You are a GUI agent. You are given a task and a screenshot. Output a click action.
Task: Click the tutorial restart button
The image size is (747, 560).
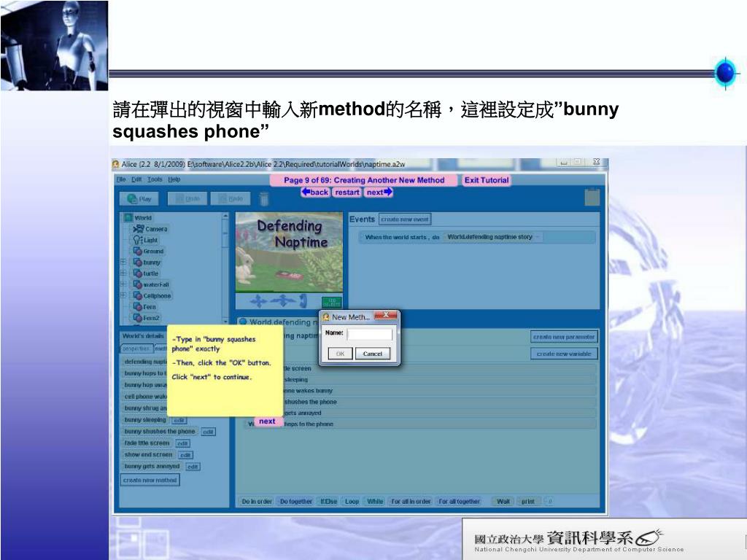[347, 192]
